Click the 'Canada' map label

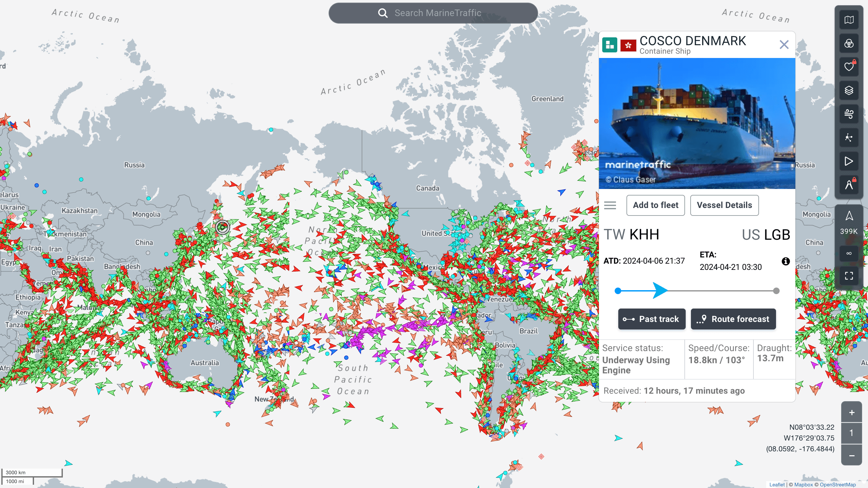(427, 189)
